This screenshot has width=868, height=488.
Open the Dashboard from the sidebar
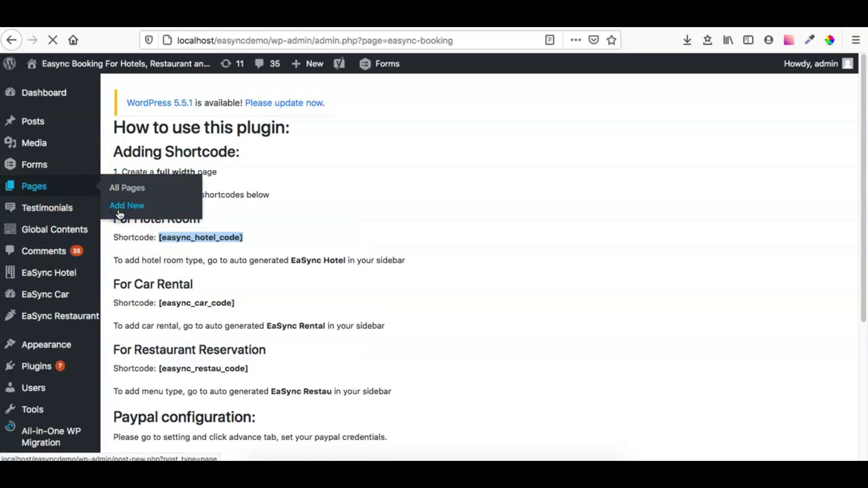(43, 92)
